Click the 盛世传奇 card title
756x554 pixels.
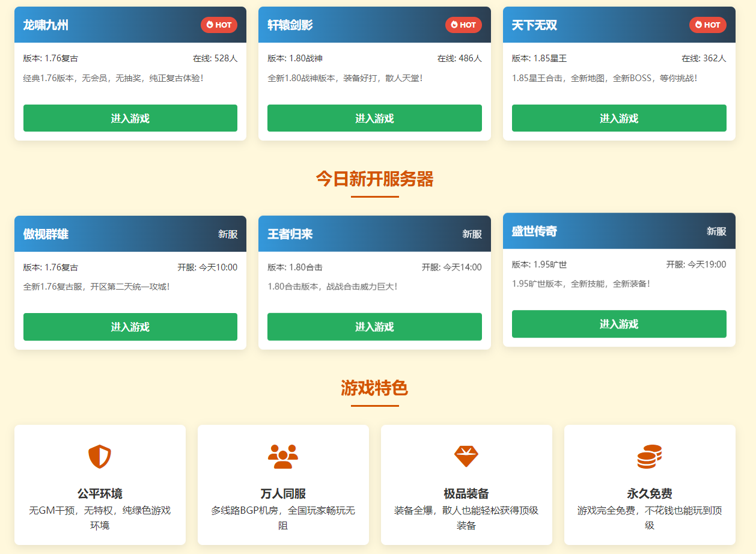[534, 231]
